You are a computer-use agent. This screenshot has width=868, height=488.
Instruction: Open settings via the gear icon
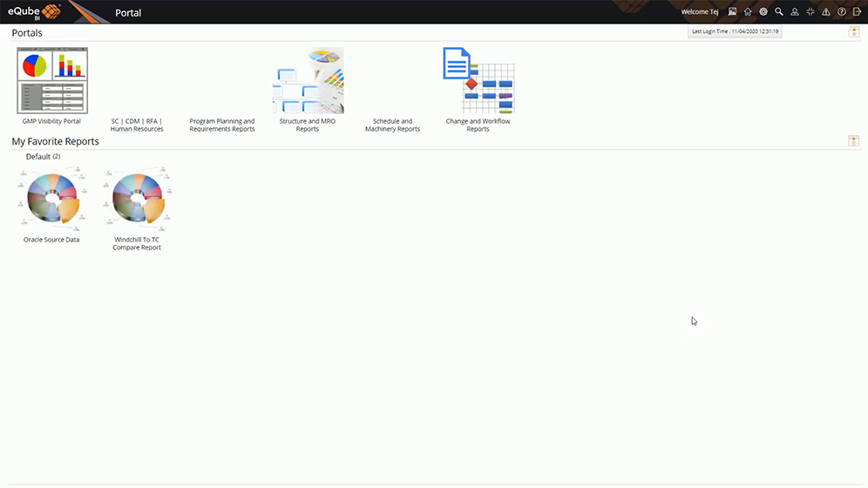[x=763, y=12]
